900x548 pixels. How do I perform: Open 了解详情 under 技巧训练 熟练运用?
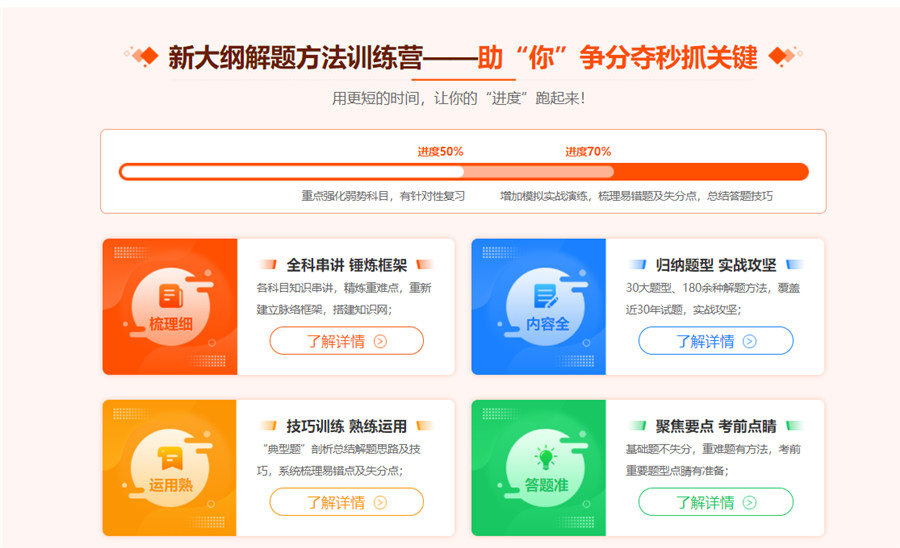[347, 502]
